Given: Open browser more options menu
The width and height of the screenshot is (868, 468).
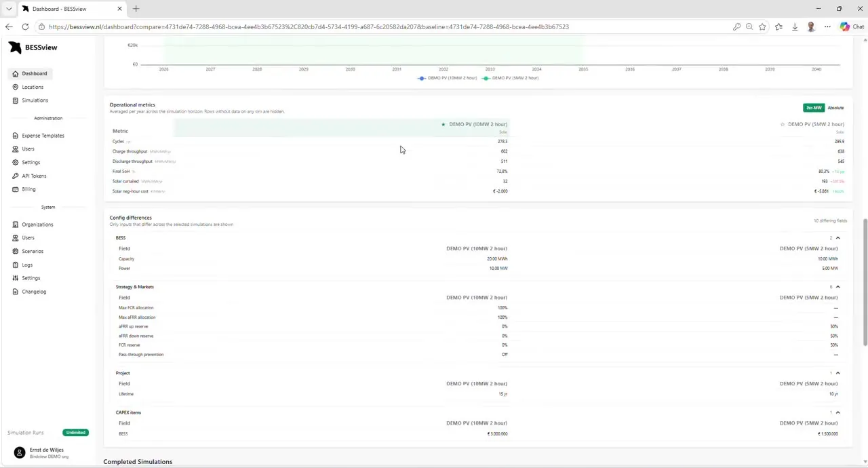Looking at the screenshot, I should tap(827, 26).
